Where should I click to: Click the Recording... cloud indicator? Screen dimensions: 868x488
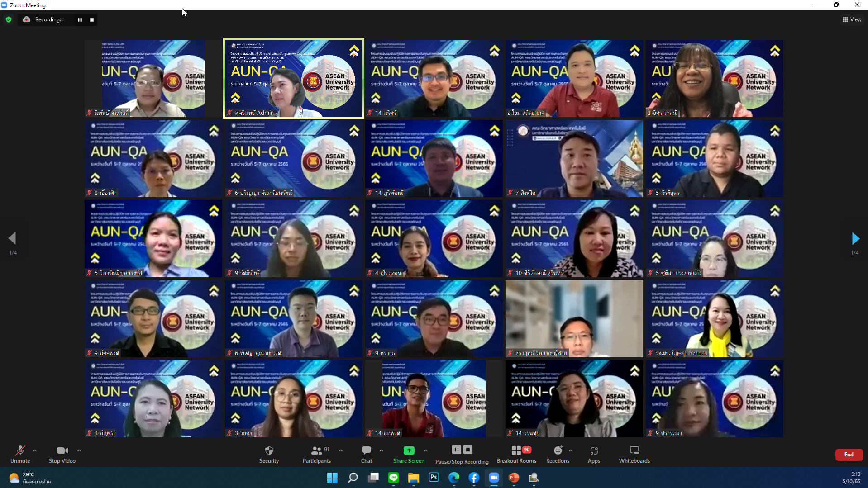[x=44, y=19]
